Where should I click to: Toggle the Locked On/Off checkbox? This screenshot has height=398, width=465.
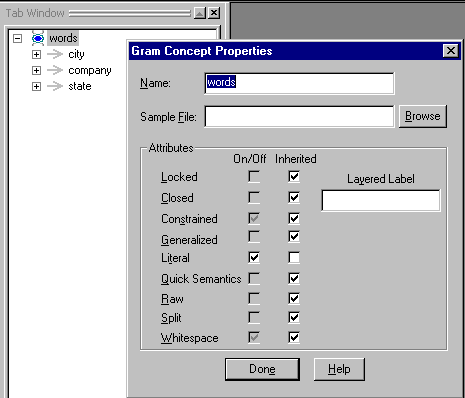coord(254,176)
